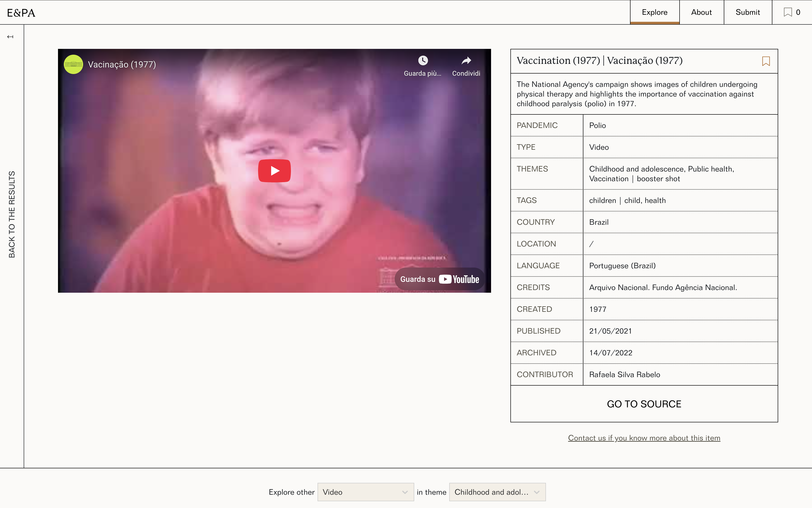Click the 'Public health' theme
The height and width of the screenshot is (508, 812).
pyautogui.click(x=711, y=169)
